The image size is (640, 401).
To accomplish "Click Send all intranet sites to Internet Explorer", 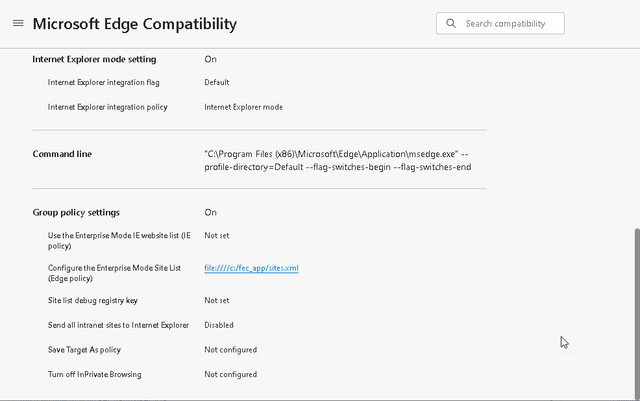I will pyautogui.click(x=118, y=325).
